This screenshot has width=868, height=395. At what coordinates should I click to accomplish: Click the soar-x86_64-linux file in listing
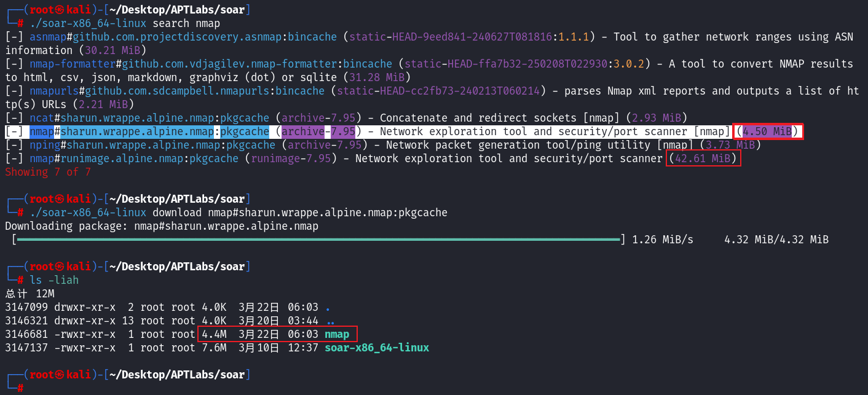click(376, 348)
